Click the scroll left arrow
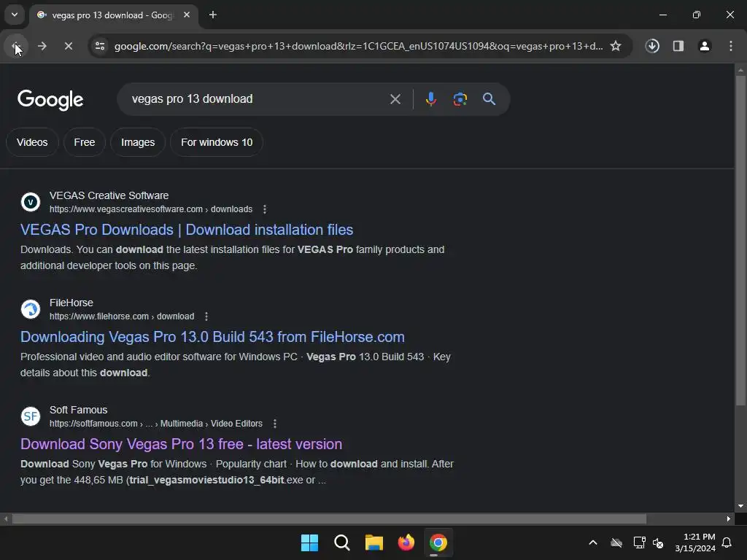 pyautogui.click(x=5, y=518)
